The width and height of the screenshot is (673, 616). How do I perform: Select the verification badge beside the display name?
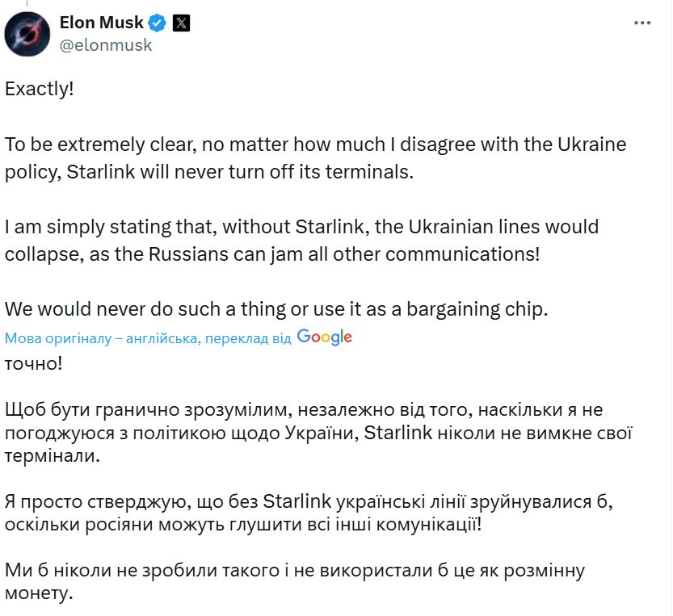[155, 23]
